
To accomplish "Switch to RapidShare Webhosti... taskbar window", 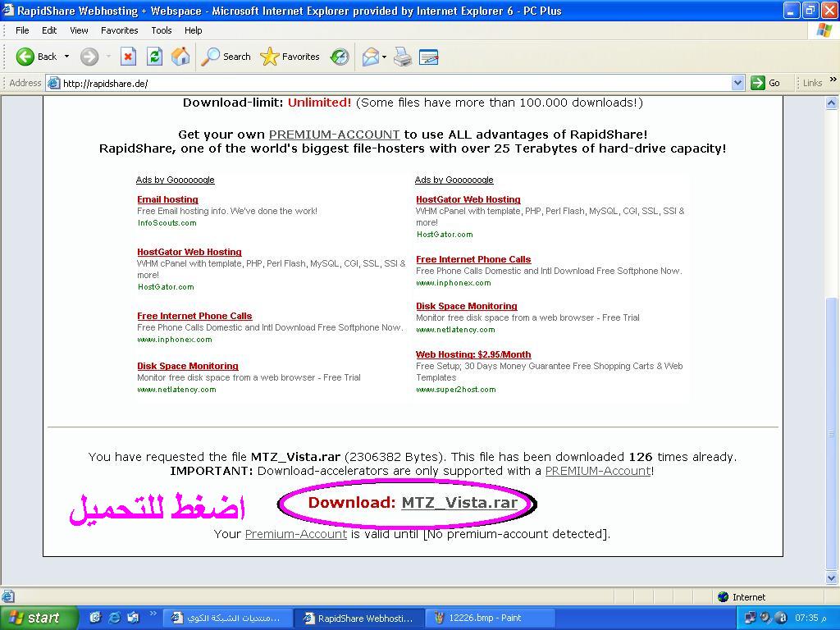I will tap(361, 618).
